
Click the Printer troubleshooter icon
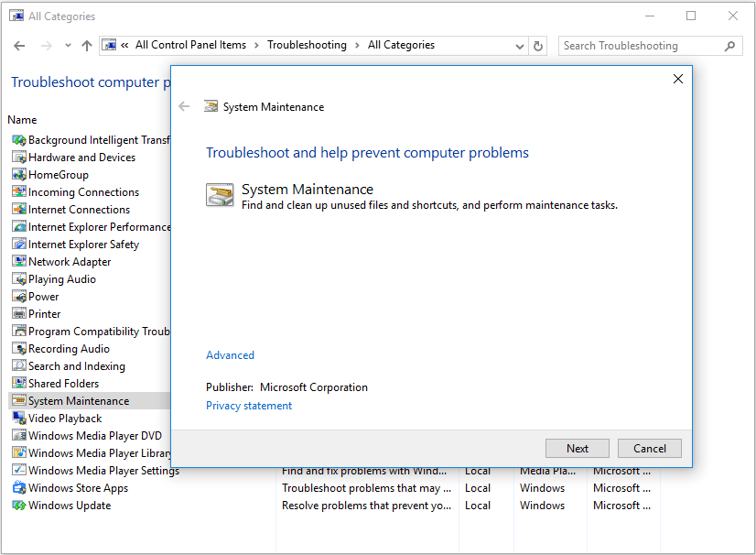pos(18,314)
